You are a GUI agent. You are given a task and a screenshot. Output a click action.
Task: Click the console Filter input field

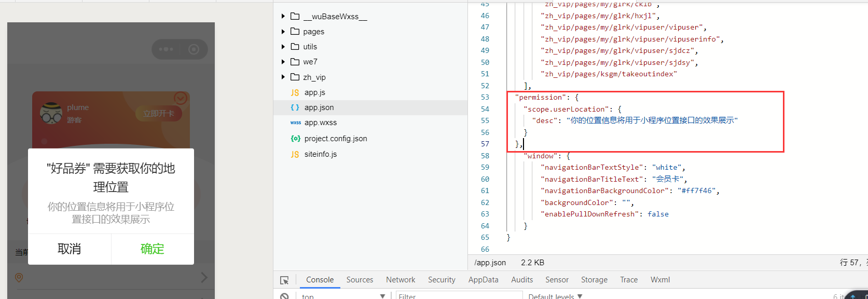coord(459,296)
